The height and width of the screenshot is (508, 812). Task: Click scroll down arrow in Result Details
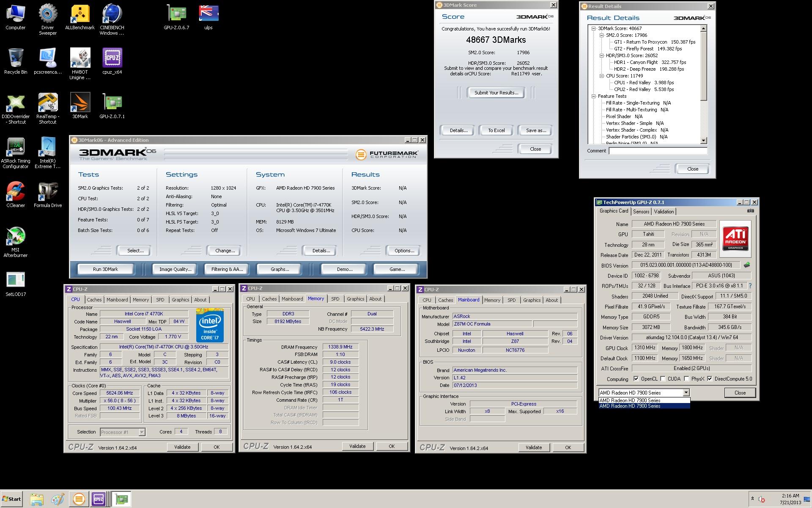pyautogui.click(x=704, y=141)
